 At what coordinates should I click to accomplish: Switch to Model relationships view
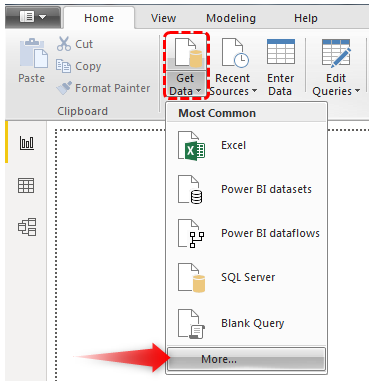point(27,227)
